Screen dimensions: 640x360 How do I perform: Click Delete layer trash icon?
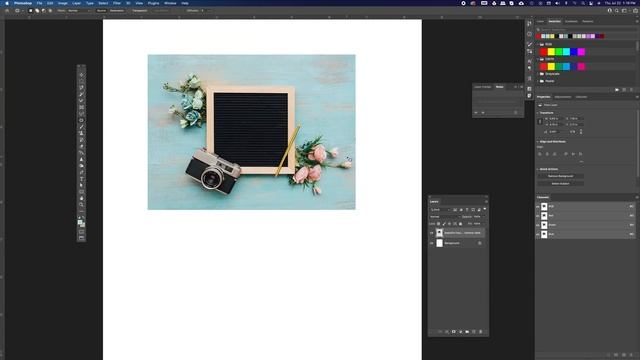point(480,332)
